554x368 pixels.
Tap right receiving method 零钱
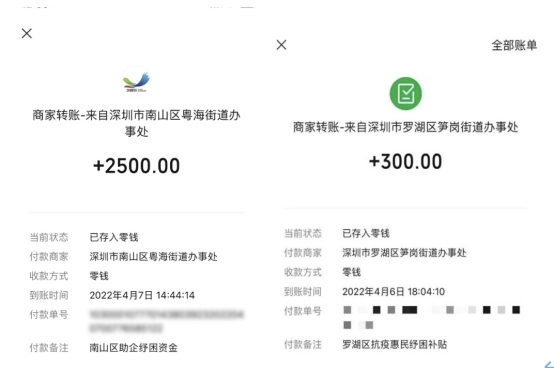[351, 272]
